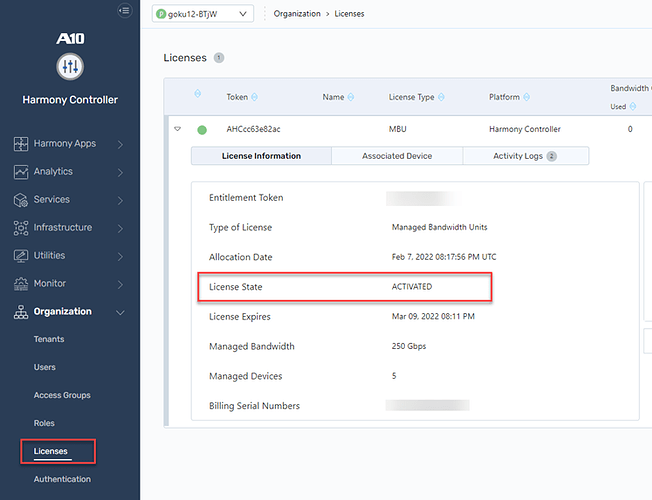This screenshot has width=652, height=500.
Task: Click the green status dot for AHCcc63e82ac
Action: 202,130
